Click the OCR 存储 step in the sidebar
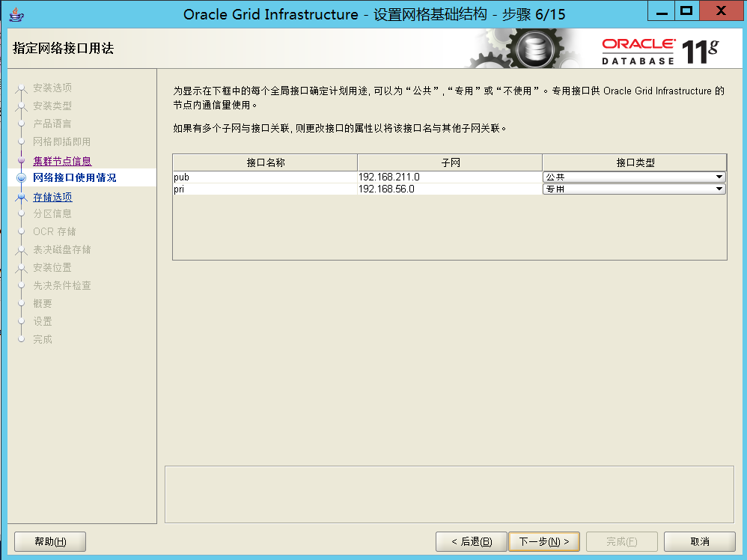Screen dimensions: 747x560 [55, 231]
